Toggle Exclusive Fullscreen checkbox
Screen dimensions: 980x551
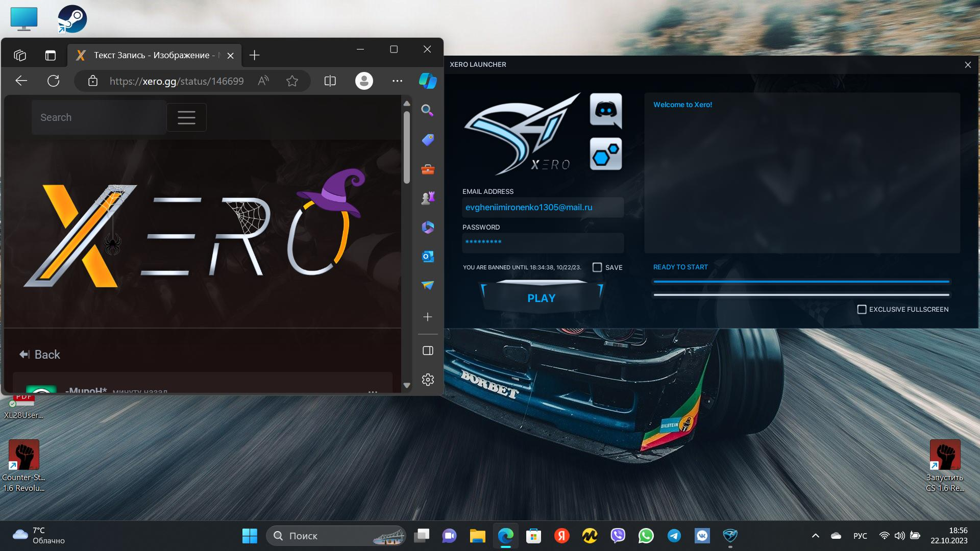click(x=862, y=309)
